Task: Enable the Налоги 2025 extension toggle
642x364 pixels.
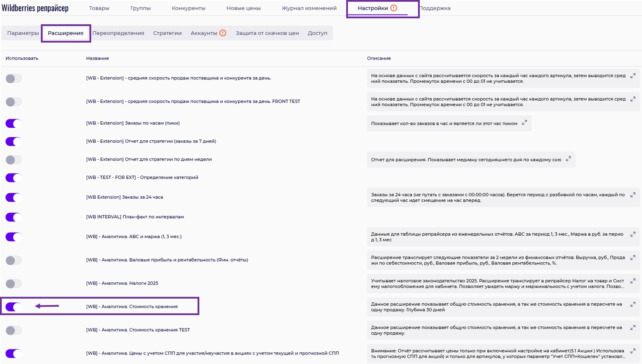Action: click(x=14, y=283)
